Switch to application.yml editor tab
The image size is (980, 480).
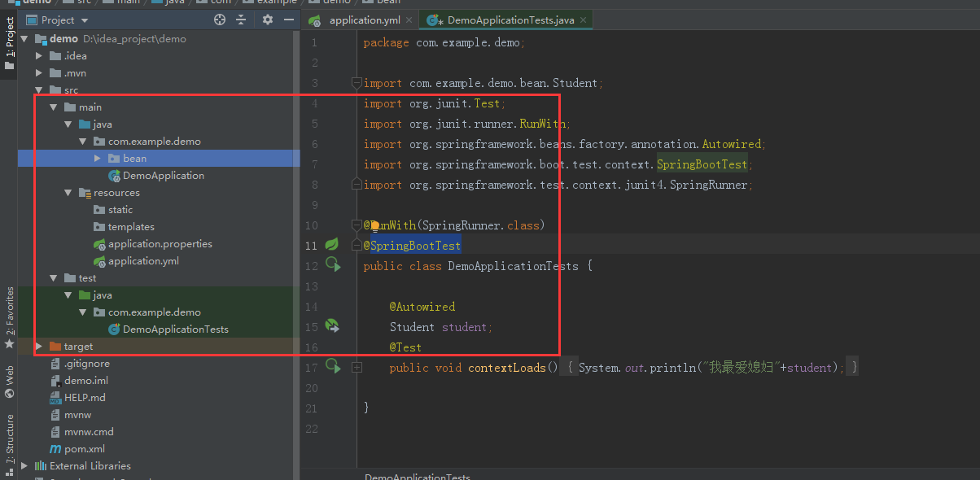point(365,20)
